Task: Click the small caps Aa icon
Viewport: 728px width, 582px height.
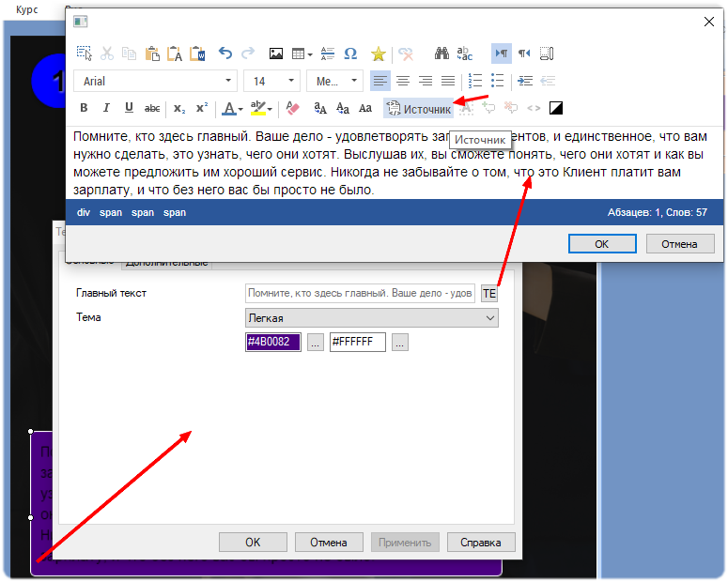Action: 365,108
